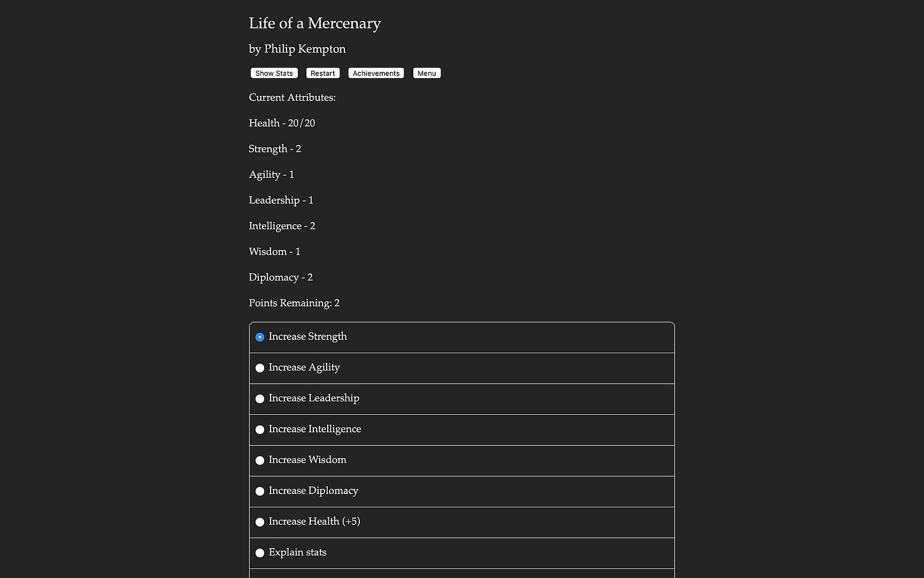Click the Explain stats label text
Viewport: 924px width, 578px height.
click(297, 552)
